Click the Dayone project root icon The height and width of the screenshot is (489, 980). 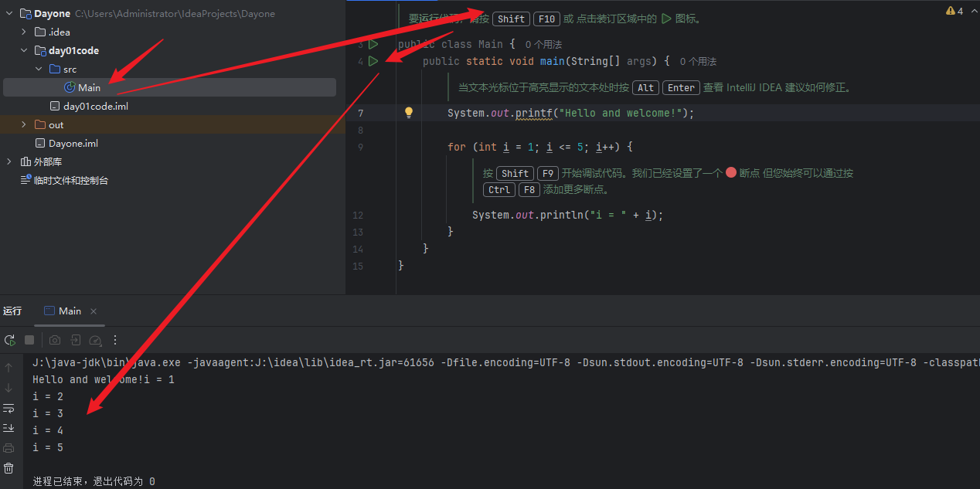click(x=26, y=13)
